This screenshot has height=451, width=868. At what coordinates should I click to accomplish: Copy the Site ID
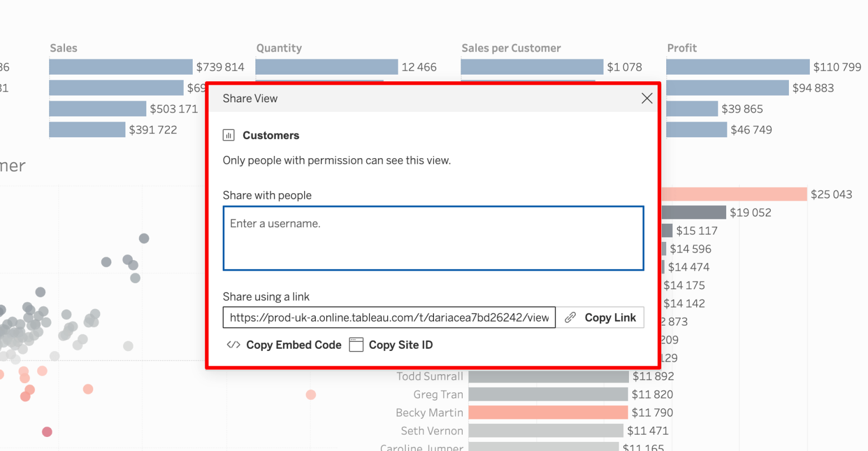[x=401, y=344]
